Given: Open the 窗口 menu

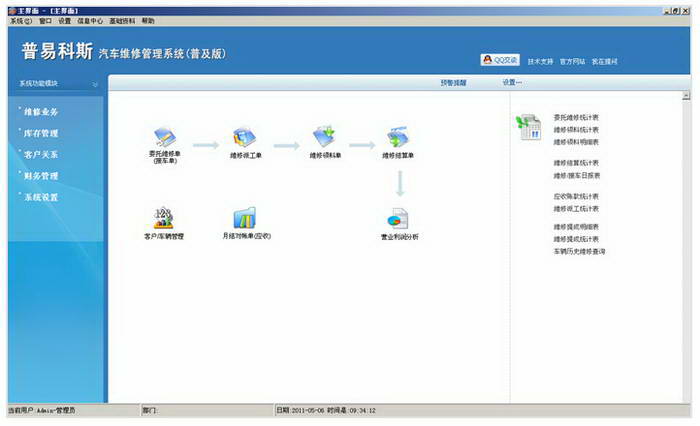Looking at the screenshot, I should [45, 21].
